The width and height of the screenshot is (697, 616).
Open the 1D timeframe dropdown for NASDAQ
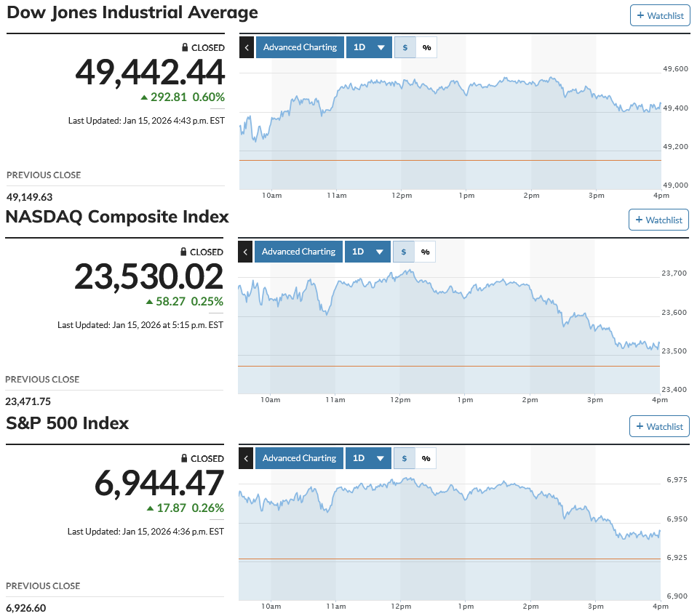(367, 252)
